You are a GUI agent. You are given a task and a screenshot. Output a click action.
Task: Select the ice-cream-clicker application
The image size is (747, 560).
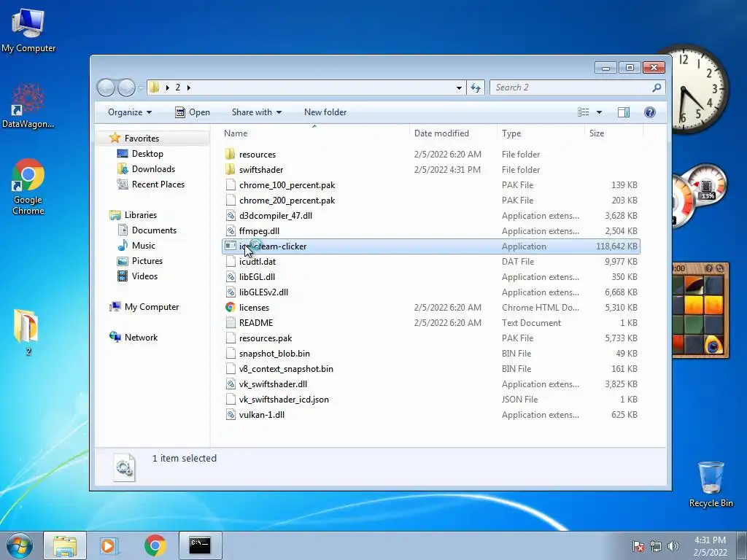(x=431, y=246)
